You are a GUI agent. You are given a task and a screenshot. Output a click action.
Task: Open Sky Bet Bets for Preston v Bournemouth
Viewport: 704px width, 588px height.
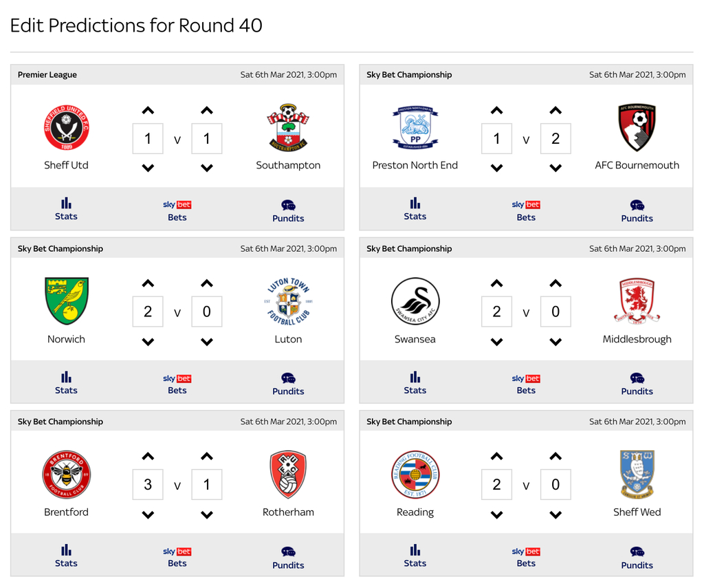[x=526, y=210]
